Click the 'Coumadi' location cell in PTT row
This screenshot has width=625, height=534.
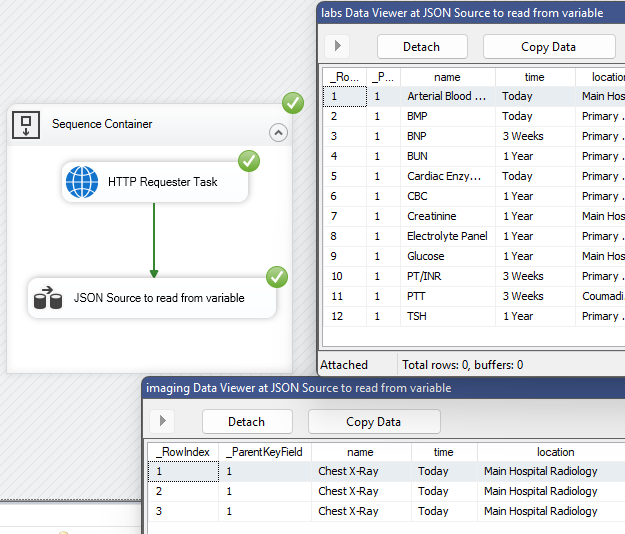(600, 296)
